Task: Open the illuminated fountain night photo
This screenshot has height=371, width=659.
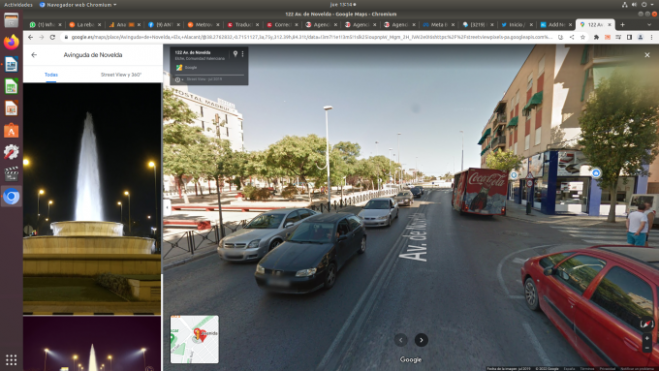Action: click(x=92, y=198)
